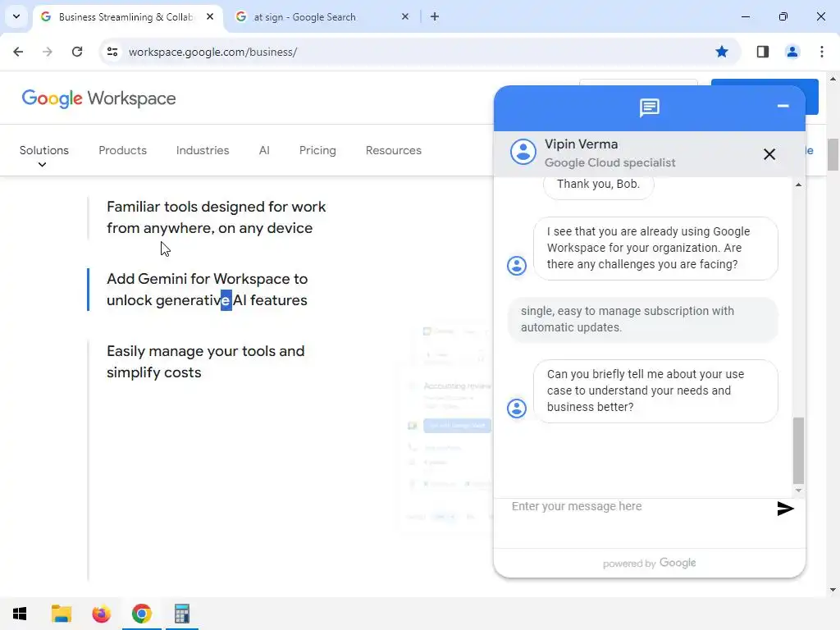Open the Chrome side panel
The height and width of the screenshot is (630, 840).
[763, 52]
